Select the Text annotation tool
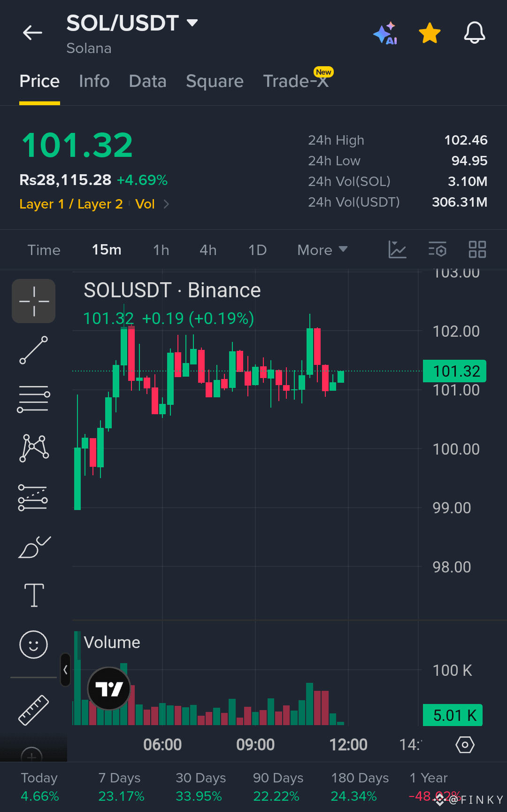 [x=34, y=595]
